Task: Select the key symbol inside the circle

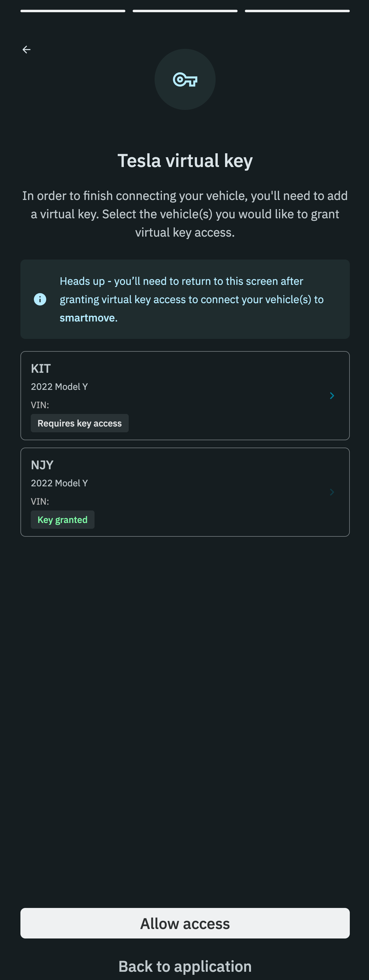Action: (x=185, y=79)
